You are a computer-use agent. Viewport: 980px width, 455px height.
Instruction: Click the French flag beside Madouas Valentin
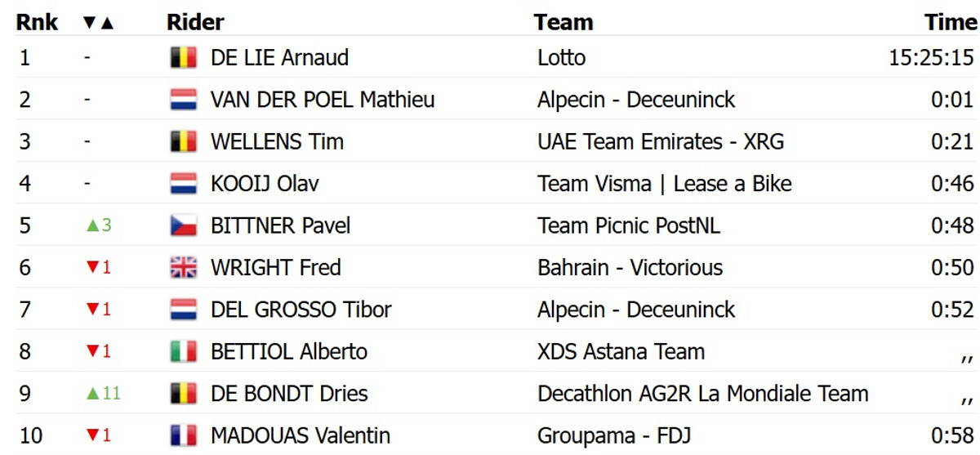[x=184, y=436]
